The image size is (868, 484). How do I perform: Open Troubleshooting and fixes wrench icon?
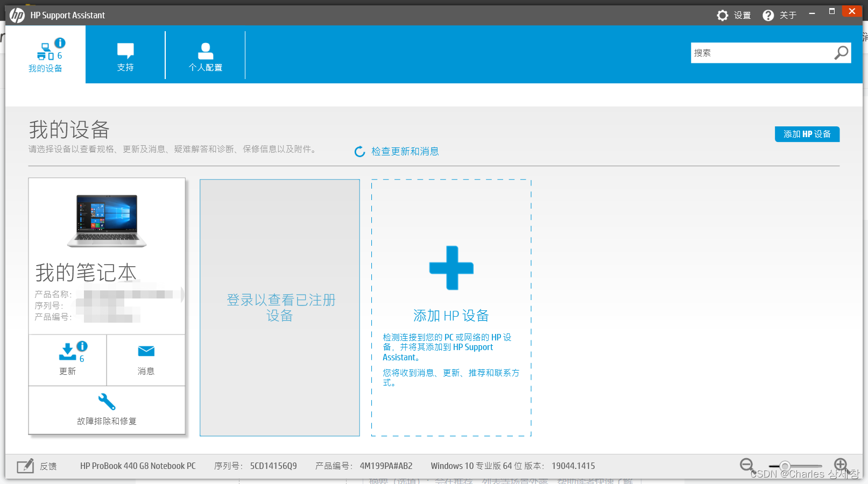point(107,402)
